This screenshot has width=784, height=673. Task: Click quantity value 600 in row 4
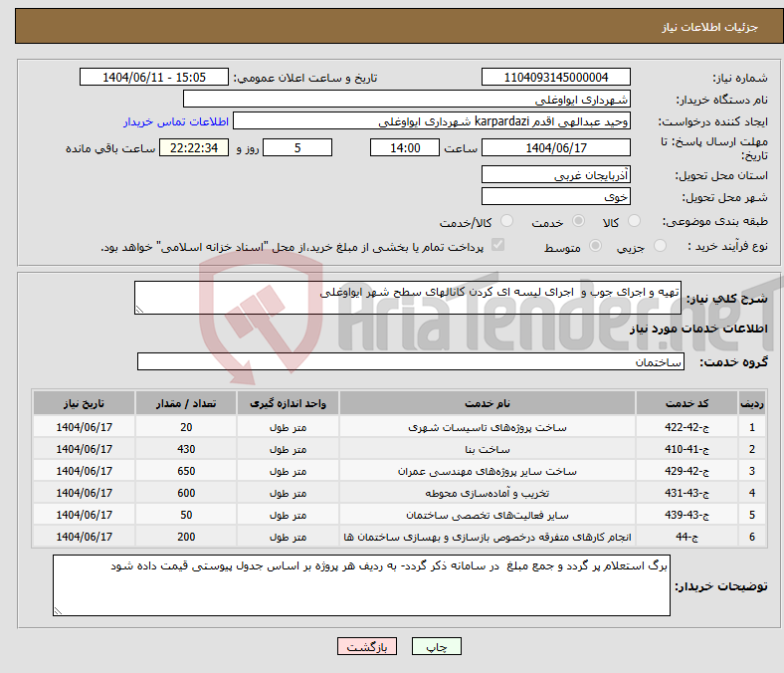coord(186,493)
